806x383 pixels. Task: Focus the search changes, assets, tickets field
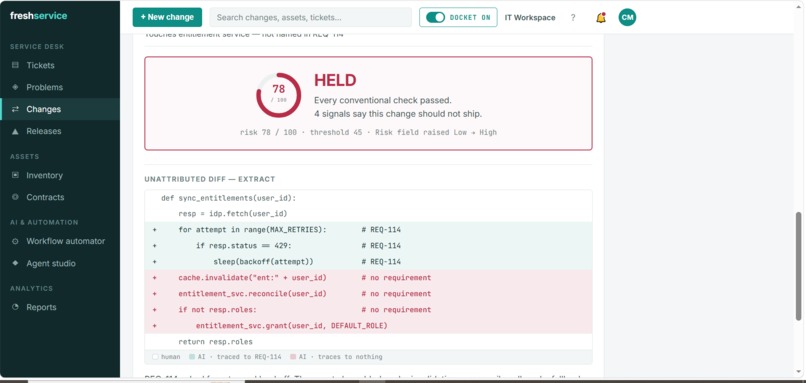pyautogui.click(x=310, y=17)
